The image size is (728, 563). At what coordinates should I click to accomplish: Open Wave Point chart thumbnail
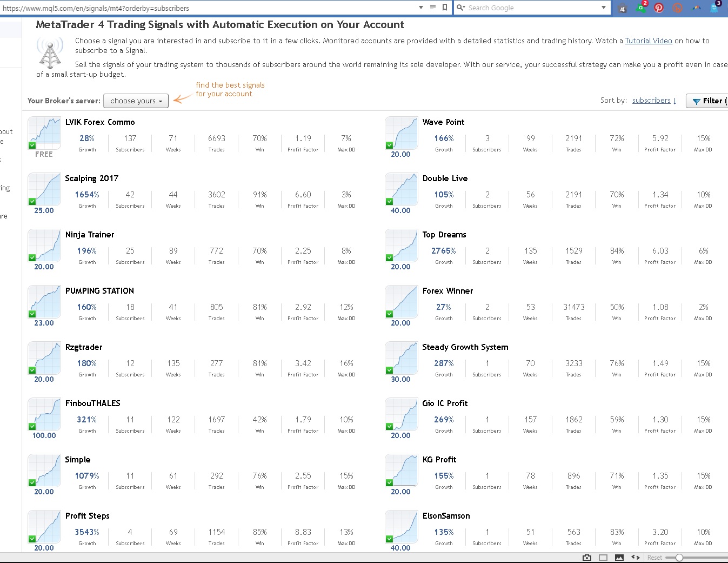click(402, 133)
